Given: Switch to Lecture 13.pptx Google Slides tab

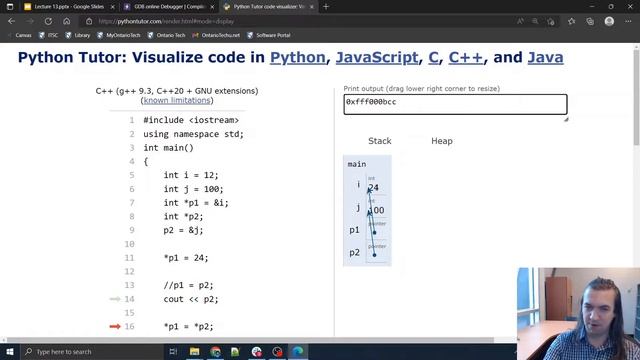Looking at the screenshot, I should (69, 7).
